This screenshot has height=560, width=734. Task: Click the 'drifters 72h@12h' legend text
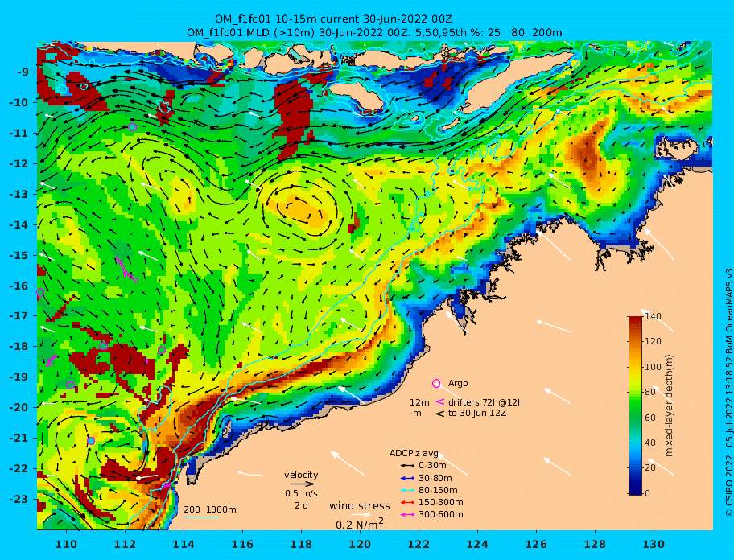coord(485,402)
